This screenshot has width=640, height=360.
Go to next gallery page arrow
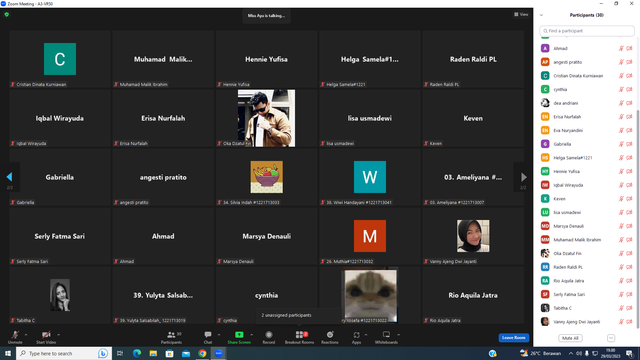[523, 177]
